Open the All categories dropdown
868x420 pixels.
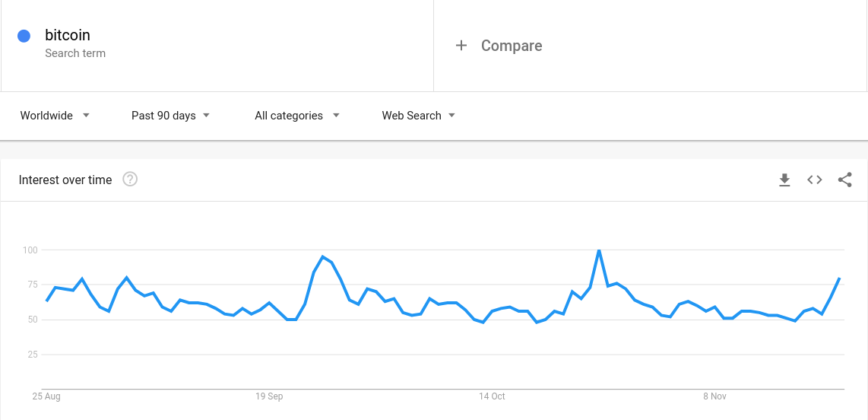pos(297,116)
